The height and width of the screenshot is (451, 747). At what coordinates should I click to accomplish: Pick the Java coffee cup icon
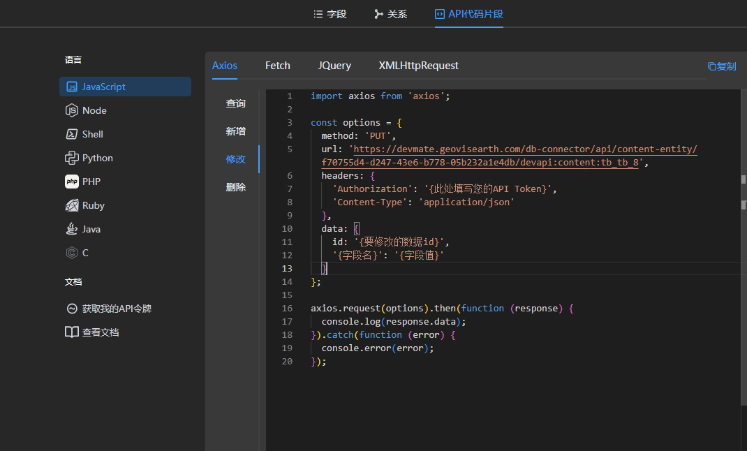pos(71,229)
